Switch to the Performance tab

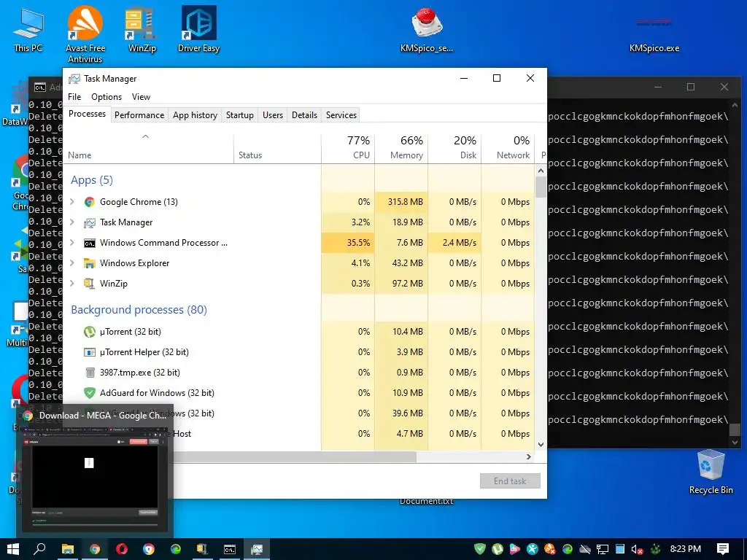[139, 115]
